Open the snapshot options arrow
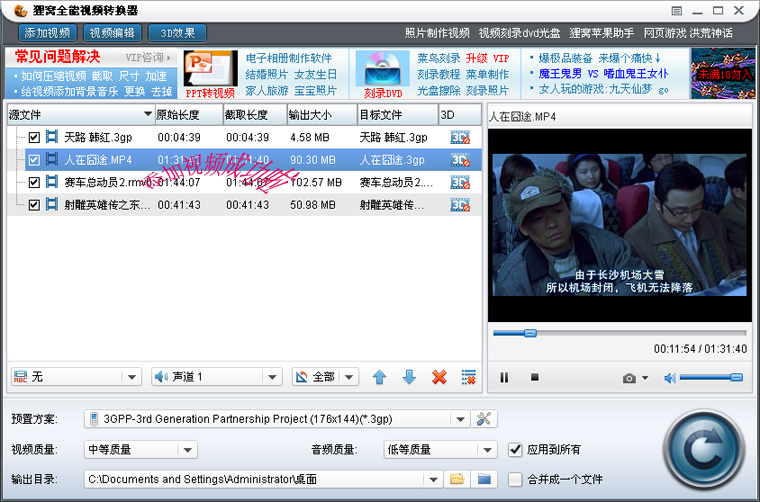Screen dimensions: 760x502 coord(645,378)
